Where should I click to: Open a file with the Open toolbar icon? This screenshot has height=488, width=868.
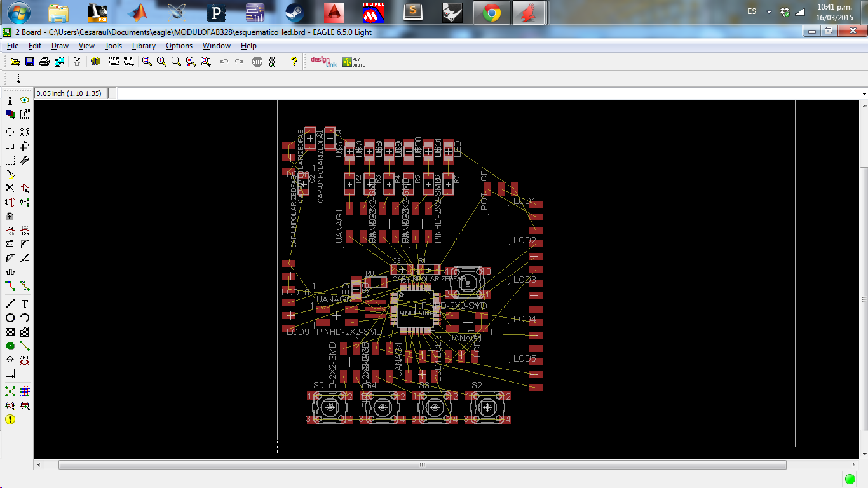pos(15,62)
